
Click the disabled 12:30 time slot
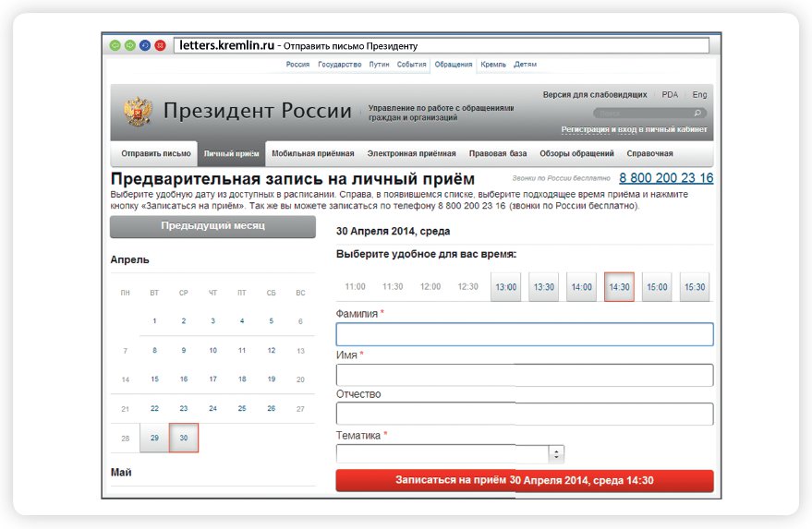point(468,287)
